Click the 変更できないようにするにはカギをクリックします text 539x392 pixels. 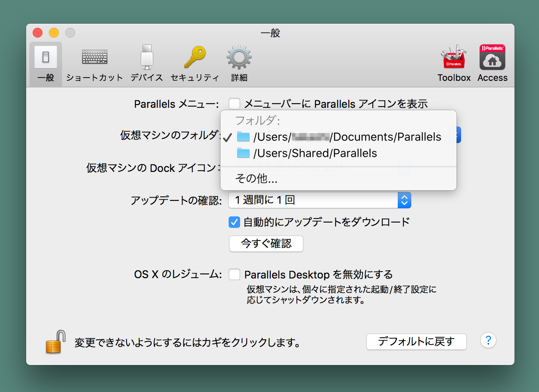point(187,342)
